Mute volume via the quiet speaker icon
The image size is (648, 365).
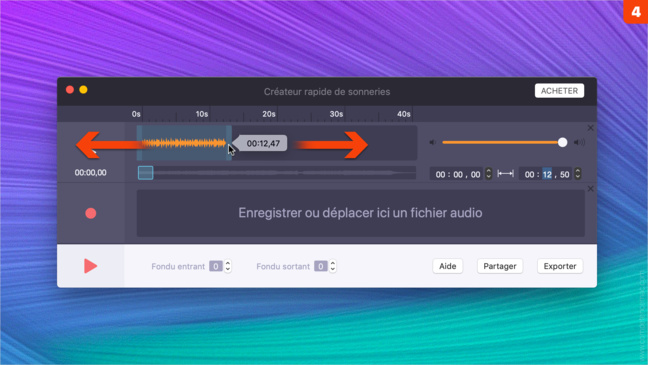433,142
